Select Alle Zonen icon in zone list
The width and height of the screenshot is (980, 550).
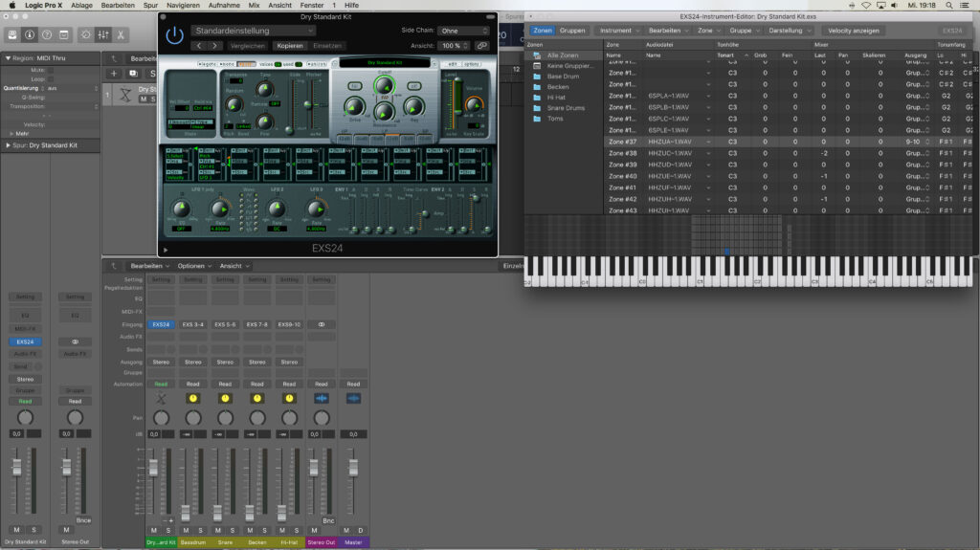[x=537, y=55]
